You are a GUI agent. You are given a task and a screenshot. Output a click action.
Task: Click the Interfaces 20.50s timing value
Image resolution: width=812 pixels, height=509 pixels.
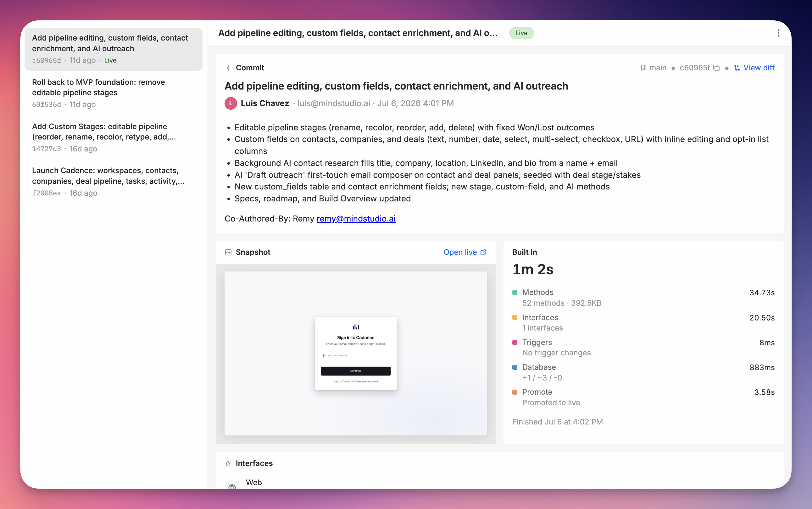pyautogui.click(x=762, y=317)
